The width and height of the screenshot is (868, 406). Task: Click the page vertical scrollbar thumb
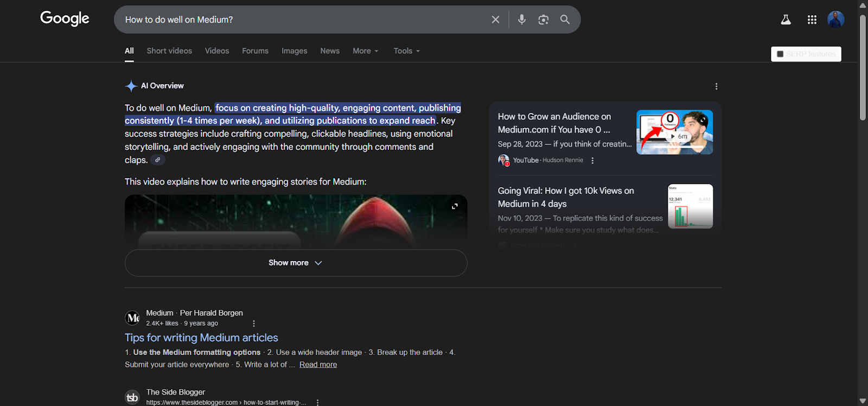click(x=863, y=68)
